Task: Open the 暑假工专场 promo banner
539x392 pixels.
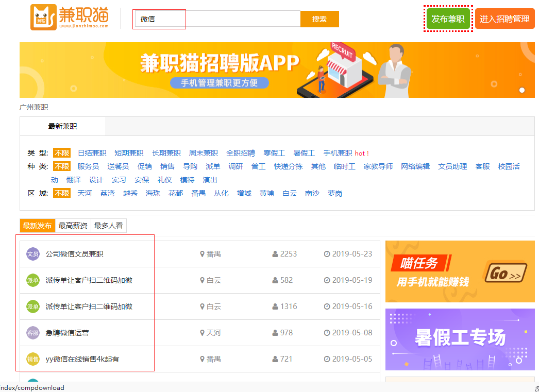Action: point(460,339)
